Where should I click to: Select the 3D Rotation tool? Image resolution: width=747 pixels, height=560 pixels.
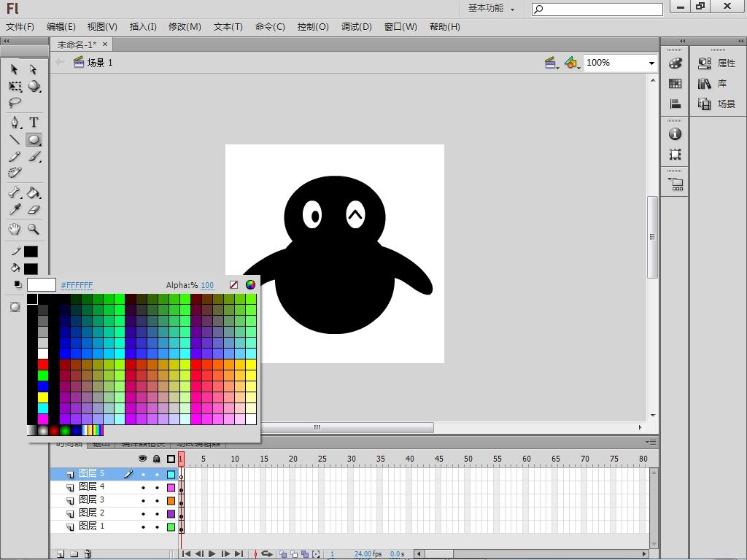pos(34,86)
